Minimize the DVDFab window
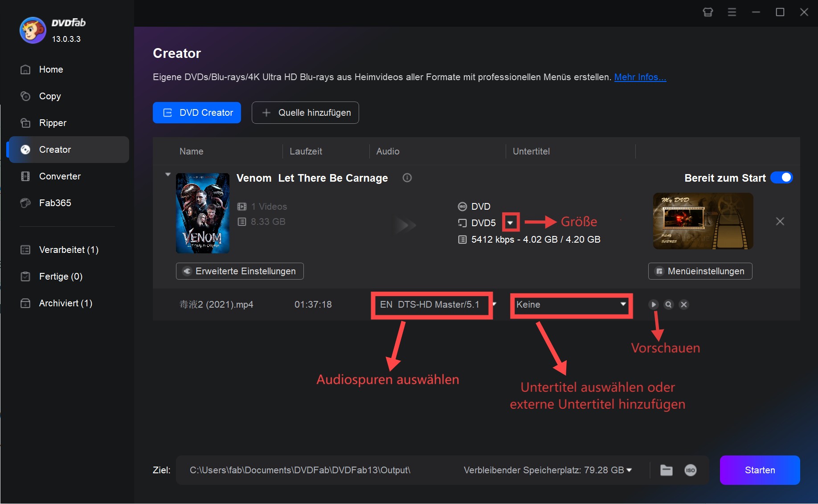The image size is (818, 504). tap(756, 12)
